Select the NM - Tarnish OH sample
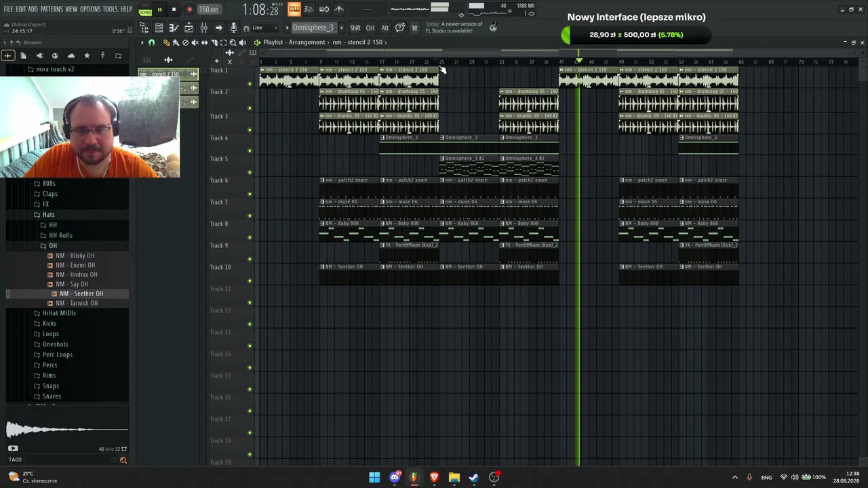The height and width of the screenshot is (488, 868). click(x=77, y=303)
